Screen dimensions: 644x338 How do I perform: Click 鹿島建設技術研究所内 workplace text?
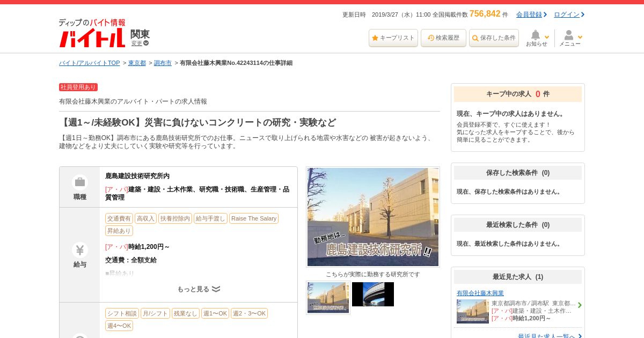137,176
